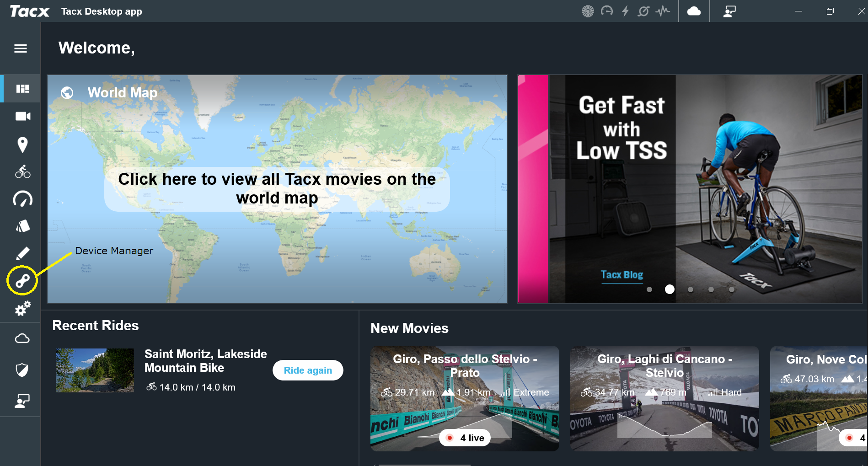Click the Hard difficulty label
Screen dimensions: 868x466
[731, 392]
